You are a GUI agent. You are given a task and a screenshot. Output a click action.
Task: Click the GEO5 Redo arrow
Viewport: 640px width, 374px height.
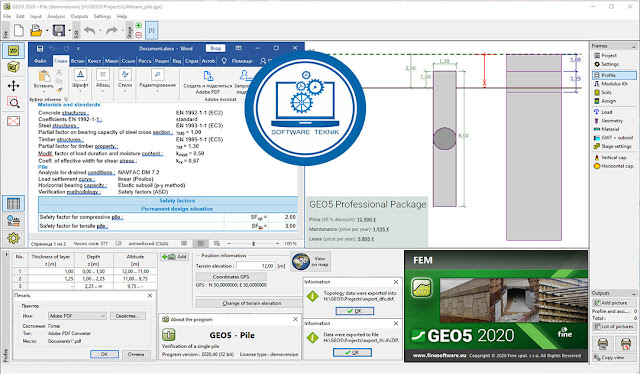point(111,31)
